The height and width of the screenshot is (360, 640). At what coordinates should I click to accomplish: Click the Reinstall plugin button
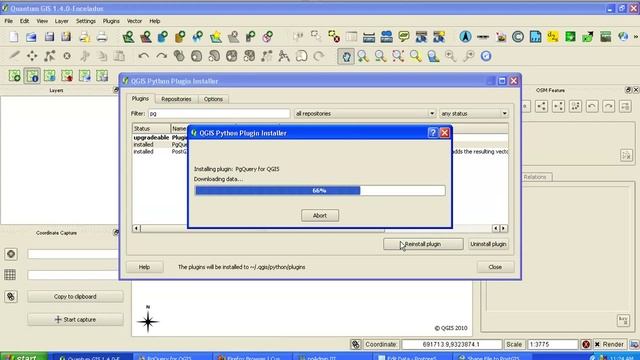pos(423,244)
